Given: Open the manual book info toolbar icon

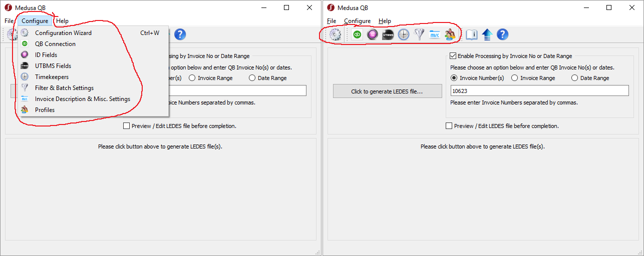Looking at the screenshot, I should click(x=472, y=34).
